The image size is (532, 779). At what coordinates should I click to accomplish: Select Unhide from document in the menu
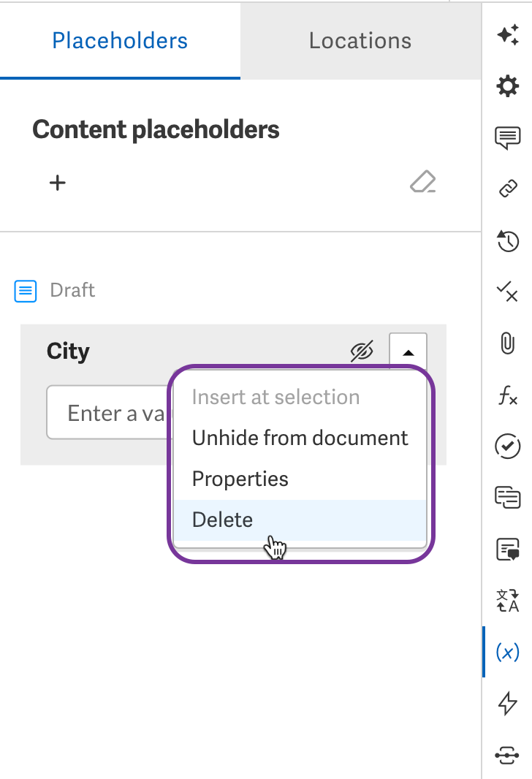pyautogui.click(x=300, y=438)
